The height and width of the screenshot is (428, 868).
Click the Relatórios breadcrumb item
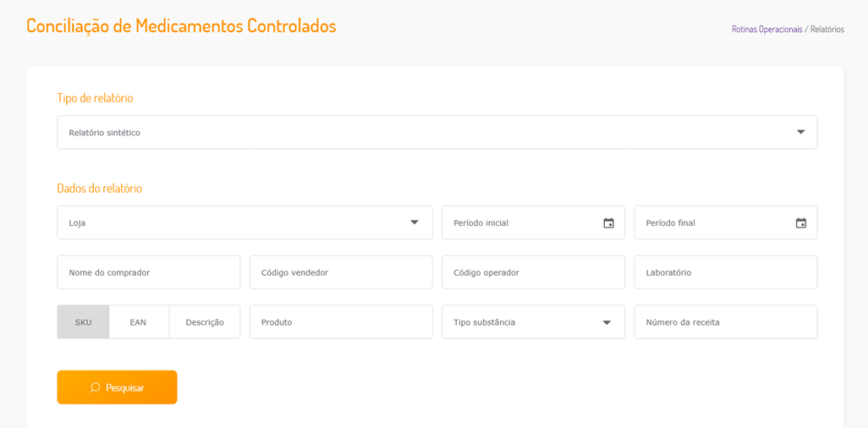[827, 29]
